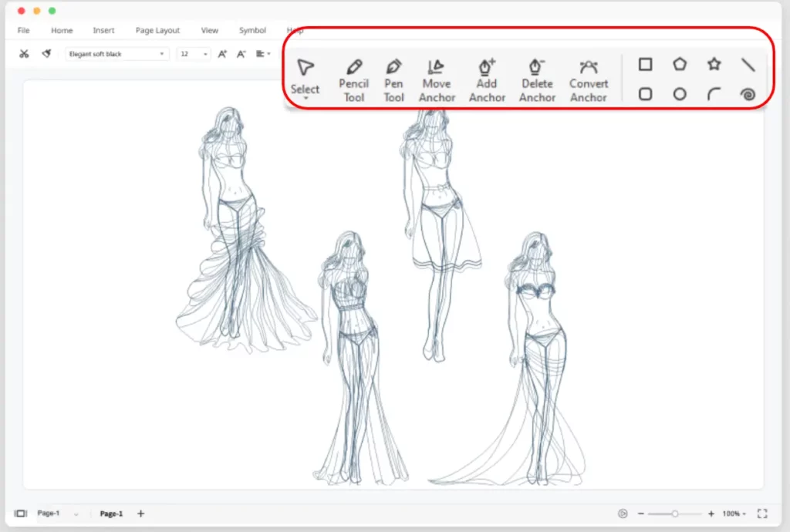This screenshot has width=790, height=532.
Task: Pick the Delete Anchor tool
Action: (537, 80)
